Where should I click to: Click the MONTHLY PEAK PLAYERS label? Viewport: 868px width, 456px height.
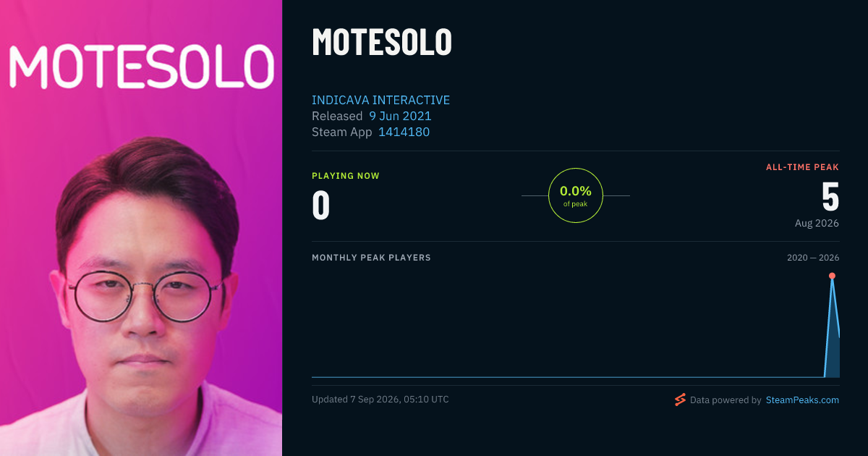371,258
